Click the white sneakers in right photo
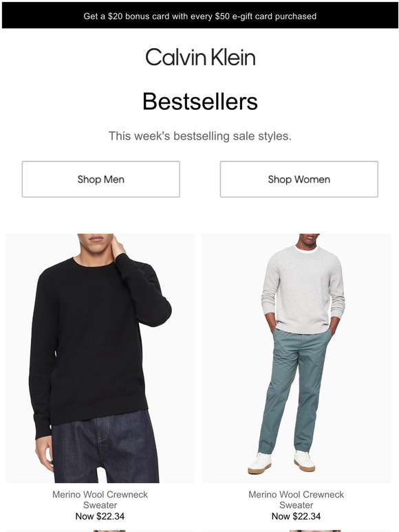 coord(281,461)
